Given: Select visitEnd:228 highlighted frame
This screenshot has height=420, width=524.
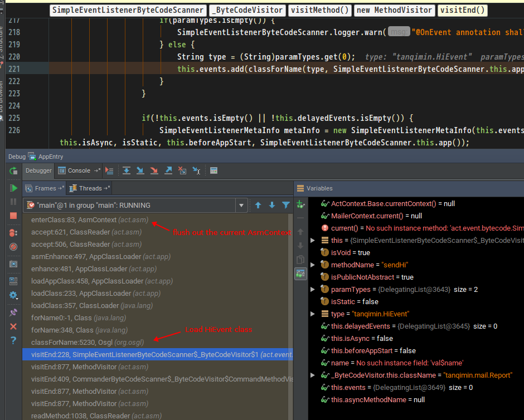Looking at the screenshot, I should point(157,355).
